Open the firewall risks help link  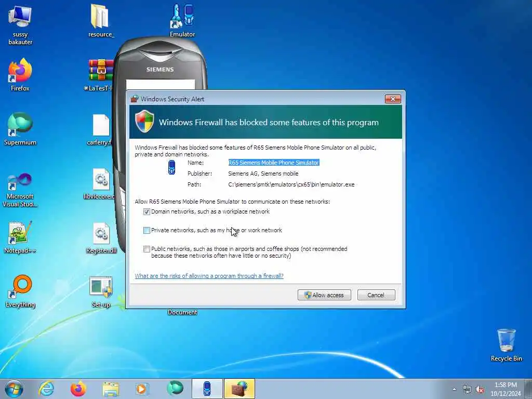209,276
